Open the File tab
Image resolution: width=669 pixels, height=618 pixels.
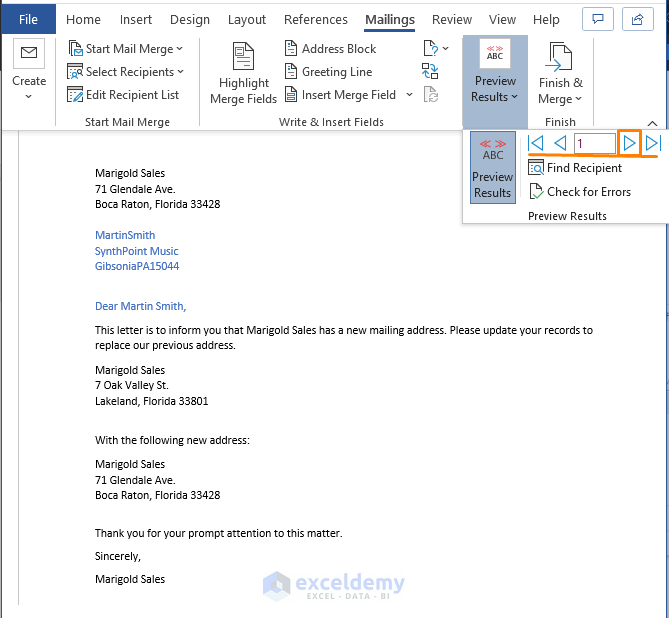click(28, 19)
